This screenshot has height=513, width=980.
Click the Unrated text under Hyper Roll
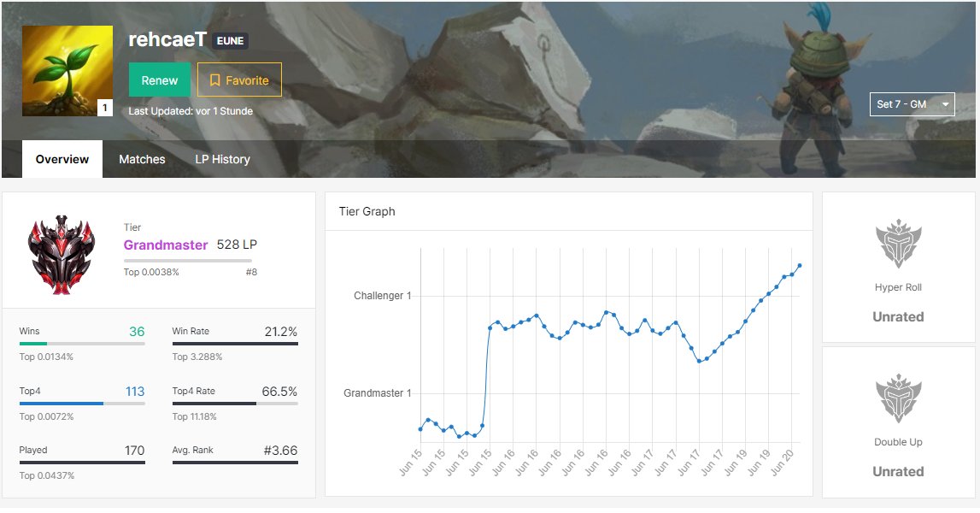tap(898, 316)
